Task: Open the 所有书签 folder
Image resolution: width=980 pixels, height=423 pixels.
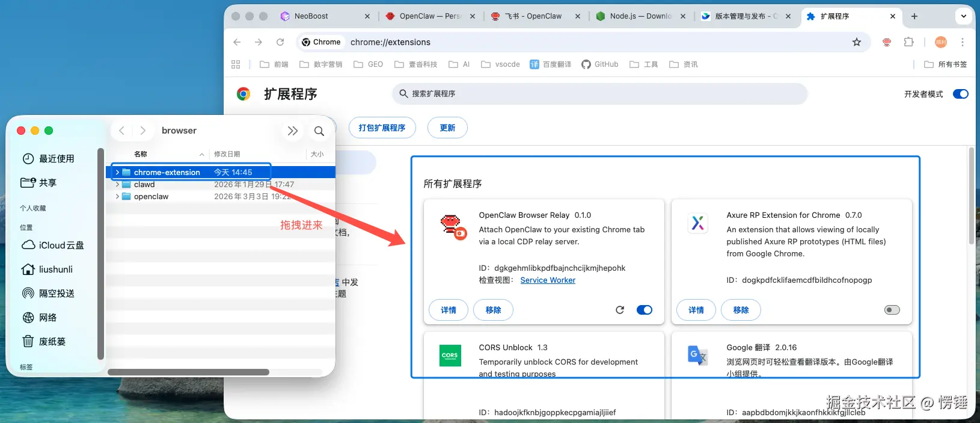Action: coord(946,64)
